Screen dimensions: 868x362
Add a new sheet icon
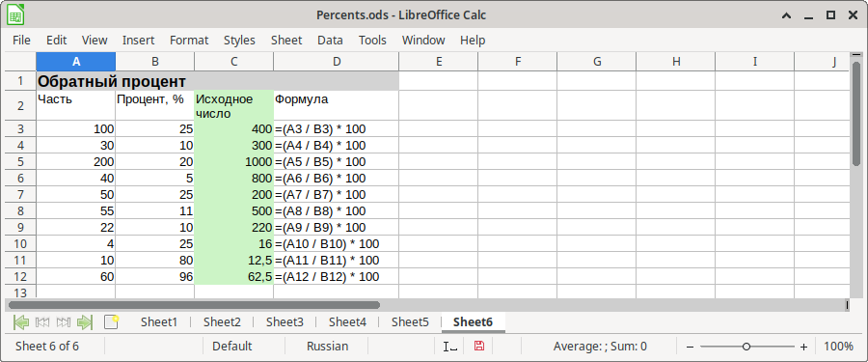[x=111, y=321]
